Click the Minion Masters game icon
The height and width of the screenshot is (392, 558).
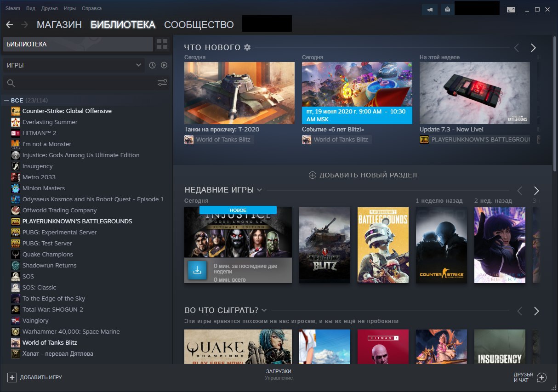(x=15, y=188)
